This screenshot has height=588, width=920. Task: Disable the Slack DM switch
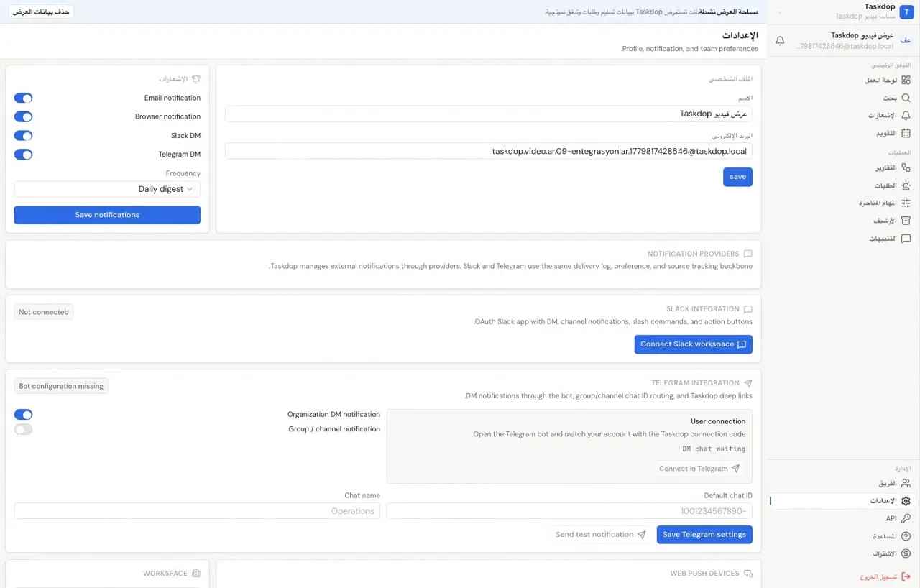24,135
